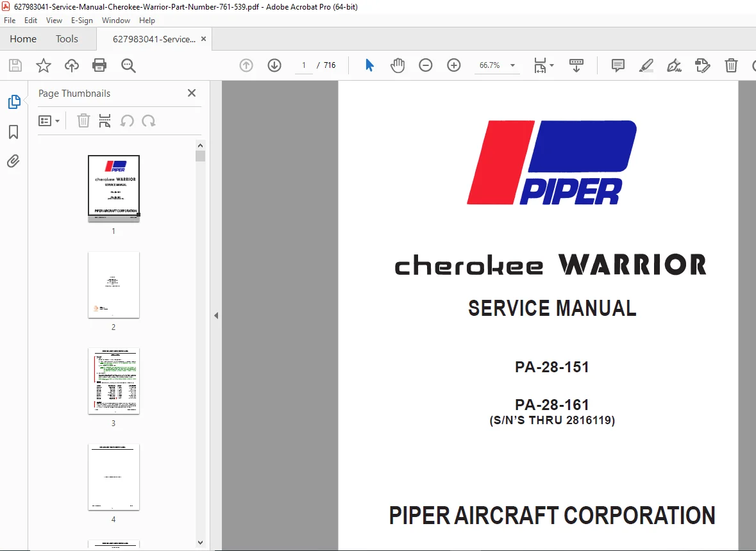Screen dimensions: 756x551
Task: Select page 3 thumbnail
Action: [x=113, y=381]
